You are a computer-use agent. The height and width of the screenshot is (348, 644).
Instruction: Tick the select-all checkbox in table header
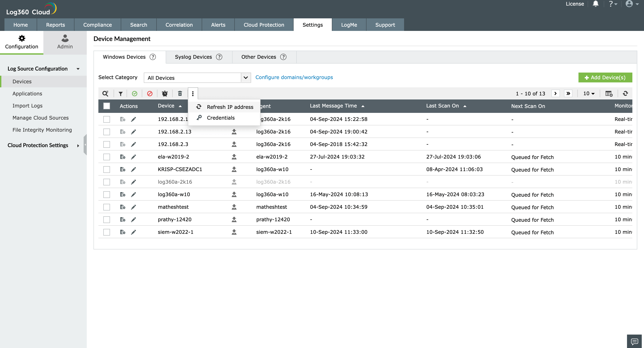point(107,106)
